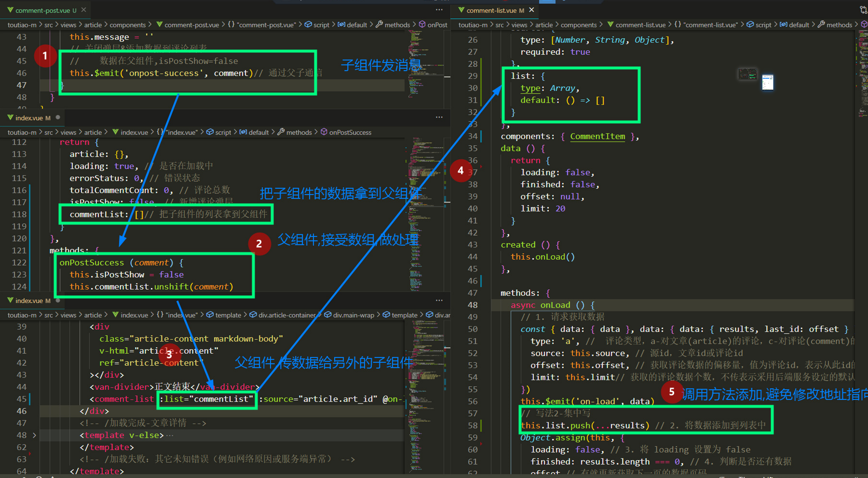The height and width of the screenshot is (478, 868).
Task: Open components breadcrumb in comment-list.vue pane
Action: [579, 25]
